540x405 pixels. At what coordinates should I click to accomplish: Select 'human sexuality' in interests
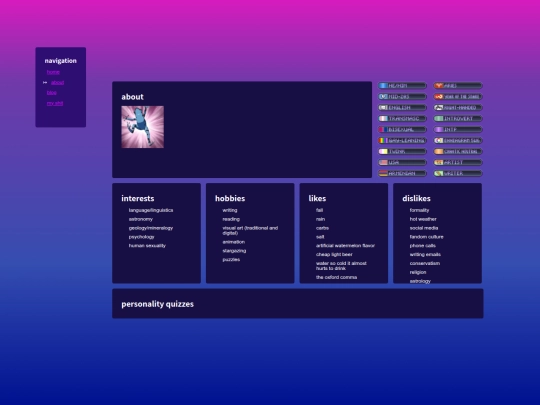(x=147, y=246)
